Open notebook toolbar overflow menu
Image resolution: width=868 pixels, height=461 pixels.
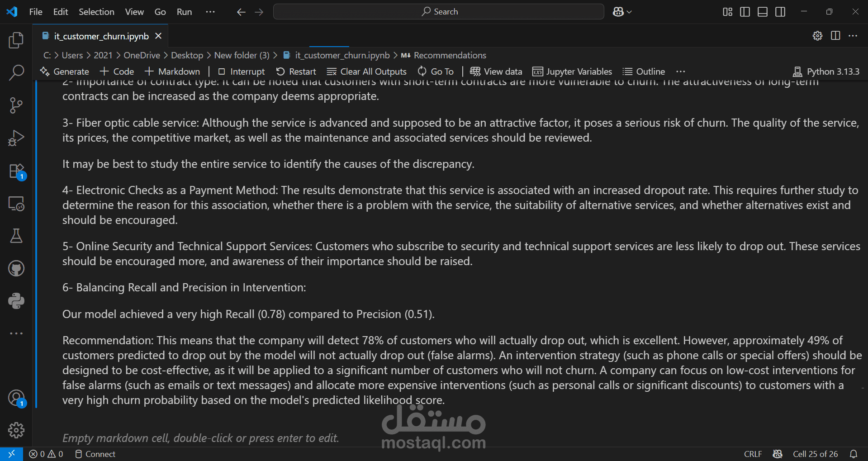click(680, 71)
